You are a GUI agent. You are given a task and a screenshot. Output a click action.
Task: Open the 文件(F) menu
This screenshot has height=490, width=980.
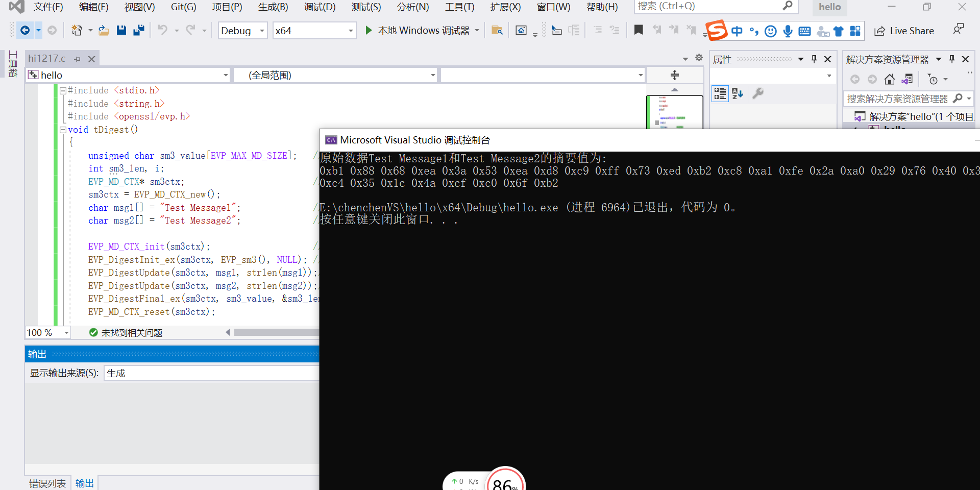(x=48, y=7)
